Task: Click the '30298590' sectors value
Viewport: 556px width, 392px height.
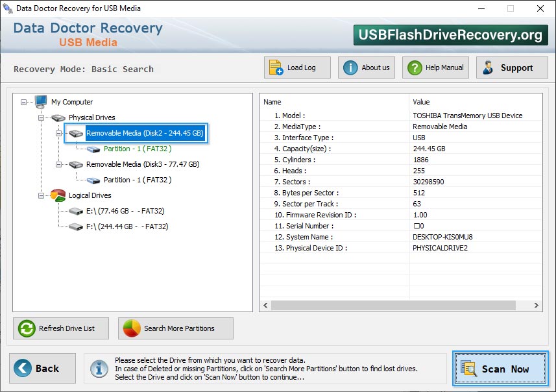Action: coord(428,182)
